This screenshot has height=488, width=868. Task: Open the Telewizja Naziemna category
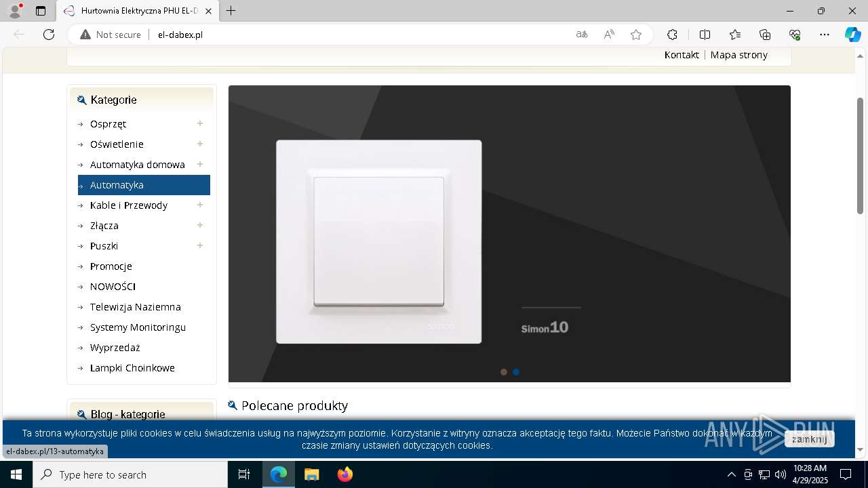[135, 307]
